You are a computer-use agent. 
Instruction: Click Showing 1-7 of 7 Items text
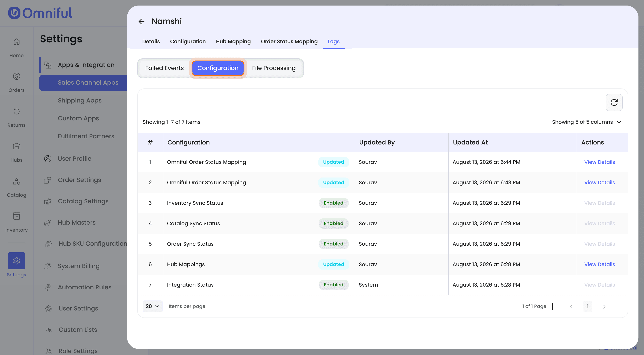point(172,122)
